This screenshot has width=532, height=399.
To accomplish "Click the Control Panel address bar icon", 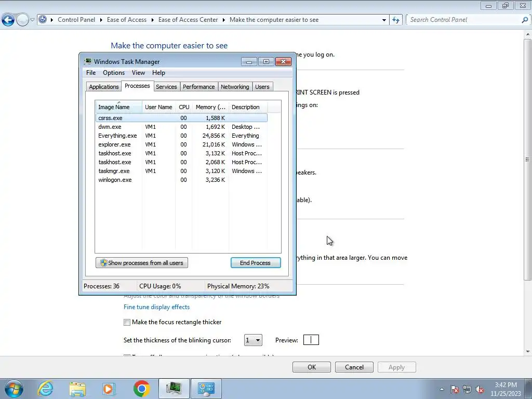I will tap(43, 20).
